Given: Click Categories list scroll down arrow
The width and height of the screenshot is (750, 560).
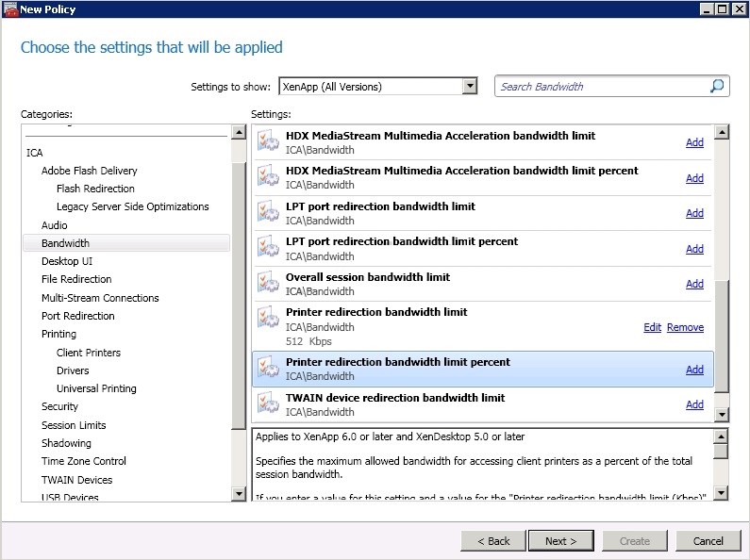Looking at the screenshot, I should [238, 493].
